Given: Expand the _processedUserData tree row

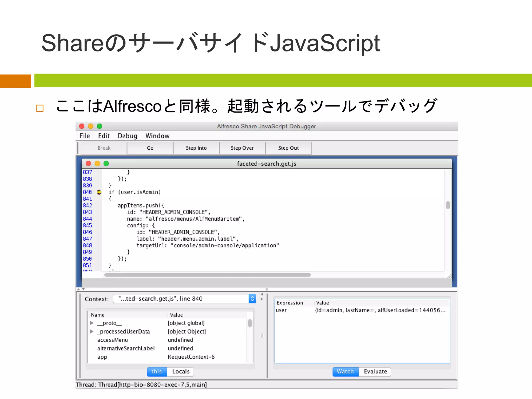Looking at the screenshot, I should click(x=92, y=331).
